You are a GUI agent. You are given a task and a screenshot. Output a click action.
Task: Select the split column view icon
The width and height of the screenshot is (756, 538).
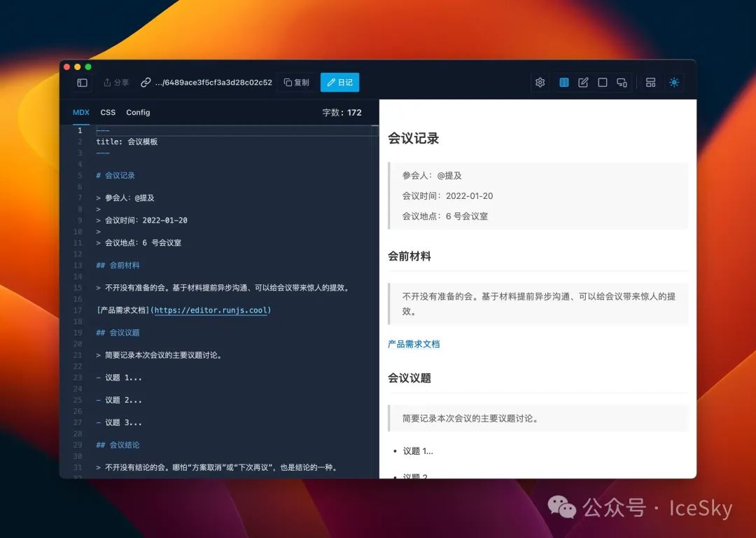[x=564, y=83]
